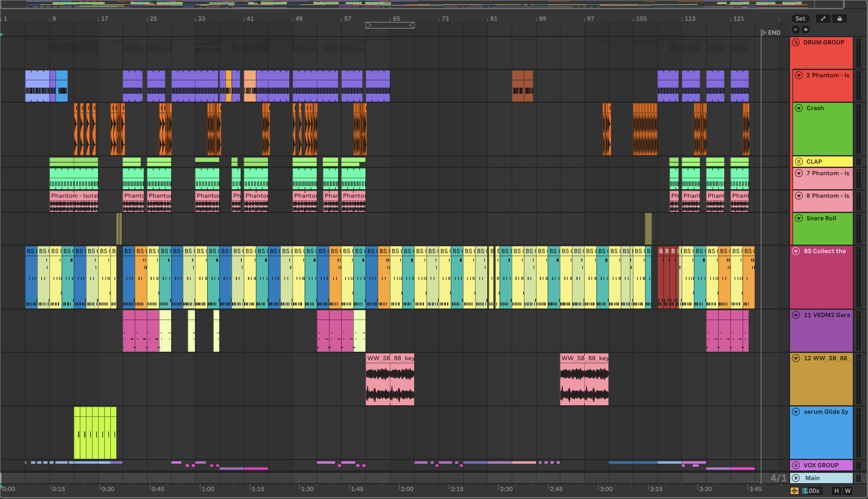868x499 pixels.
Task: Select the BS Collect the track header
Action: click(x=824, y=251)
